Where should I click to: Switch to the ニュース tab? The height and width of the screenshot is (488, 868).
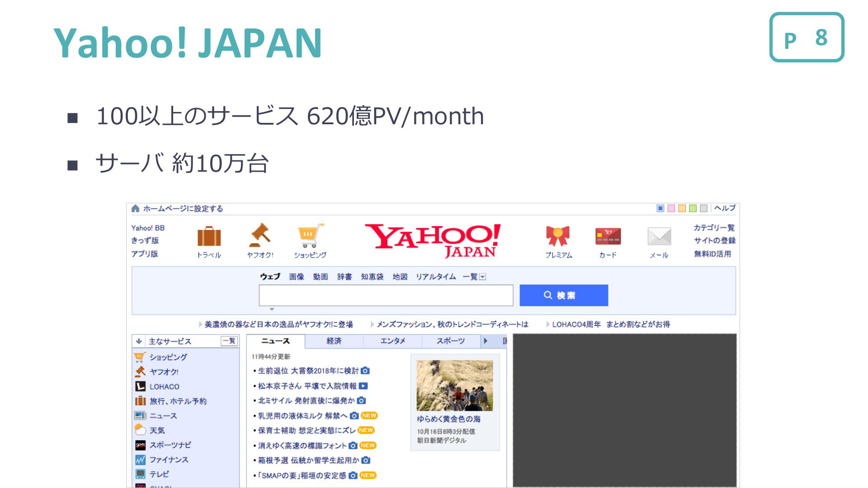pos(275,341)
